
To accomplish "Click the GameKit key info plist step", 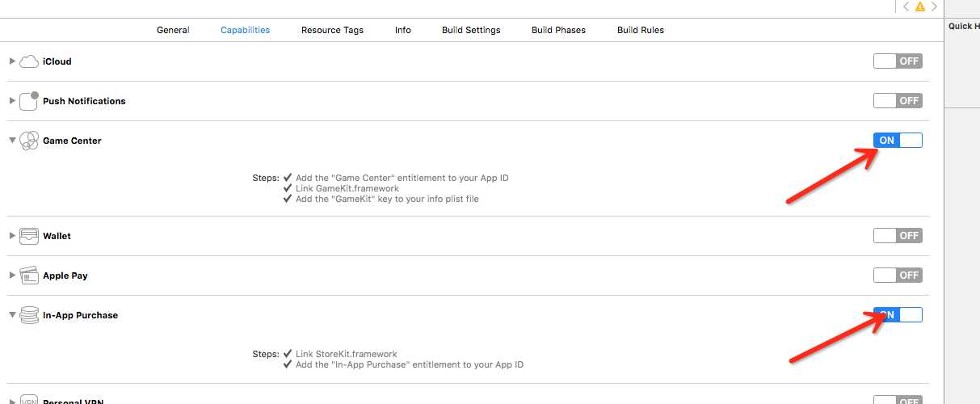I will pos(387,199).
